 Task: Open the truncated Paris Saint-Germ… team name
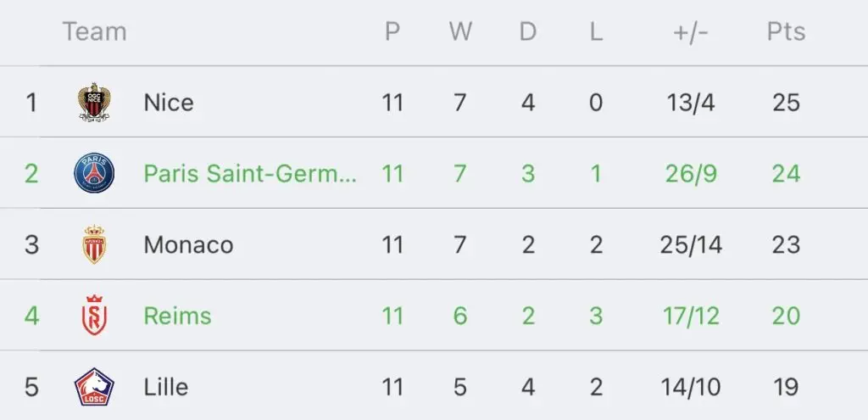click(x=250, y=173)
